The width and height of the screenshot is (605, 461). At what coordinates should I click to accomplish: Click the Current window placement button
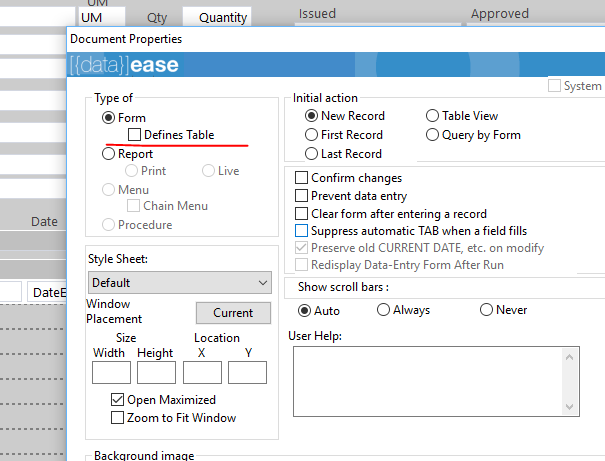(x=233, y=313)
